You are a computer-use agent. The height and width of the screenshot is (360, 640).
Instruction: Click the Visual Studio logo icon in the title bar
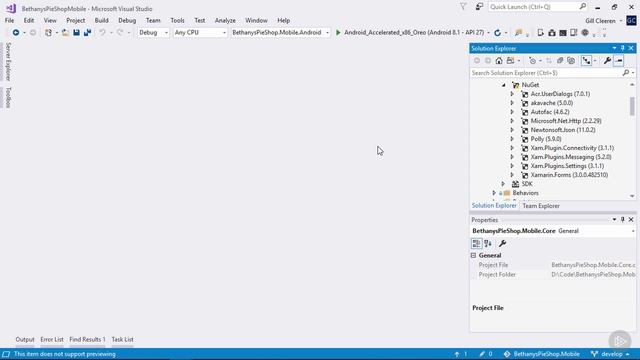(x=11, y=8)
